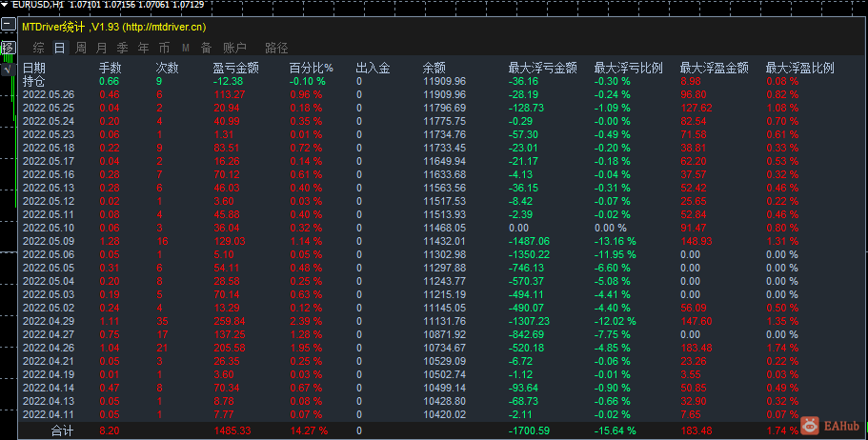
Task: Click the 次数 column header
Action: click(167, 68)
